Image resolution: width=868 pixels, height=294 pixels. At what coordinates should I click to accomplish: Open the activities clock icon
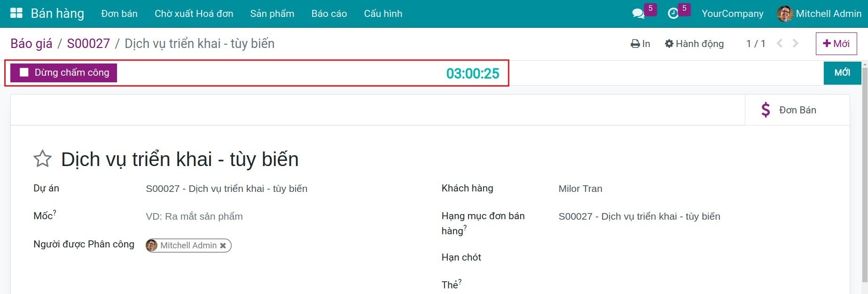pyautogui.click(x=673, y=14)
